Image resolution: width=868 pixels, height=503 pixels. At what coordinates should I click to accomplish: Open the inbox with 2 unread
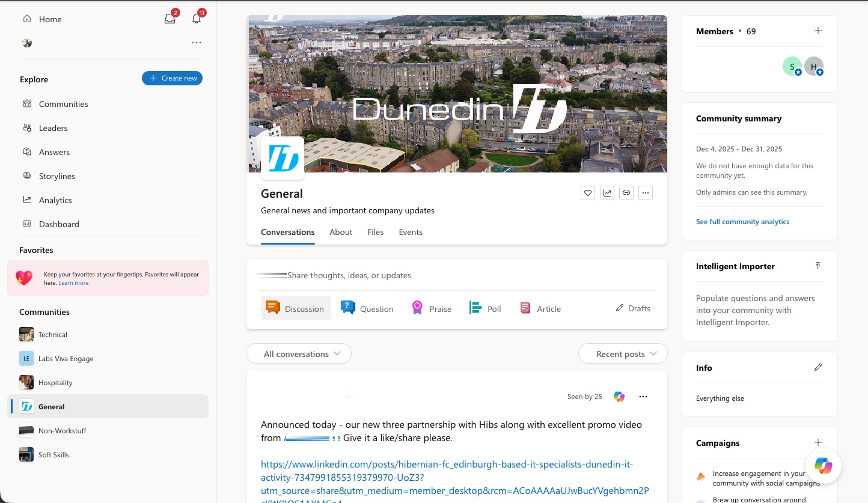point(170,19)
